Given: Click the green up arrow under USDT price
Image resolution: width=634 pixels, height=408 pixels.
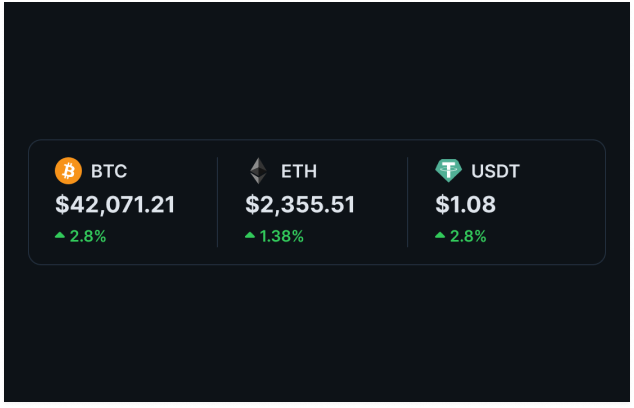Looking at the screenshot, I should (440, 236).
